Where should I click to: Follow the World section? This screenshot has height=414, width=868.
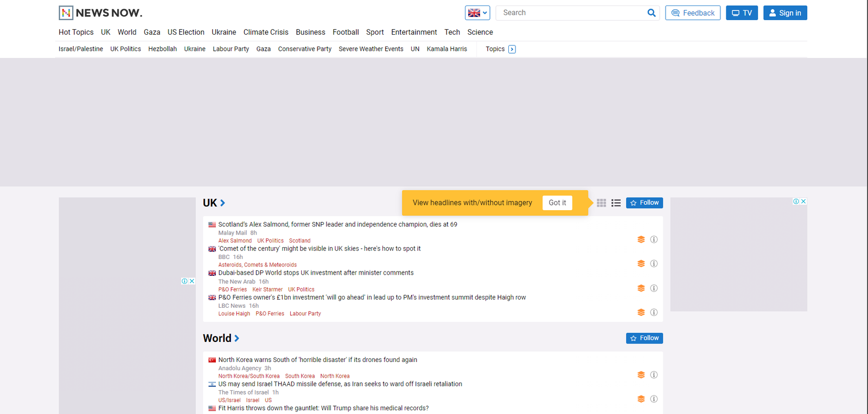click(644, 338)
